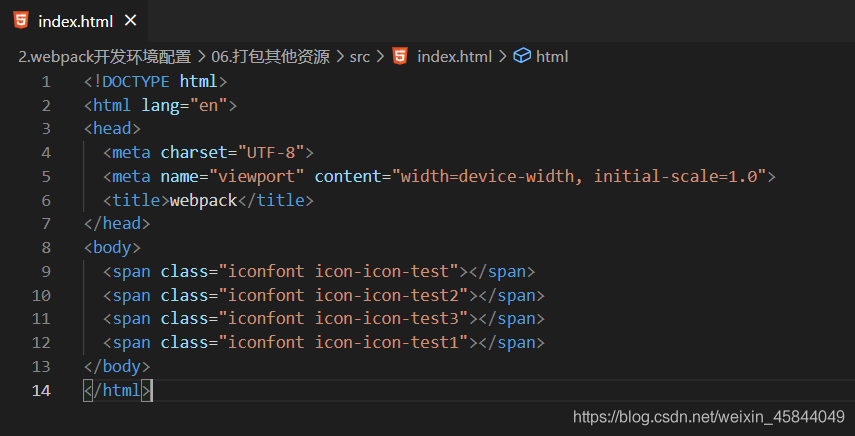This screenshot has width=855, height=436.
Task: Click line number 14 in the gutter
Action: (x=41, y=391)
